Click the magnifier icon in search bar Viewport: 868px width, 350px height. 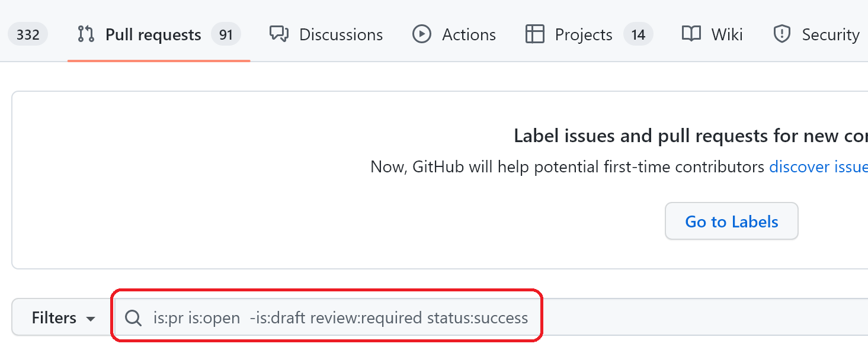tap(134, 319)
